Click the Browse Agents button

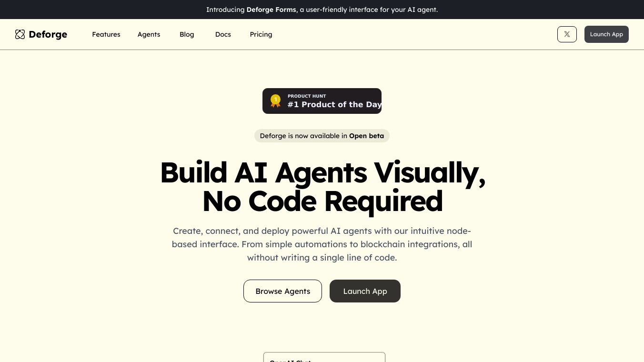pyautogui.click(x=282, y=291)
